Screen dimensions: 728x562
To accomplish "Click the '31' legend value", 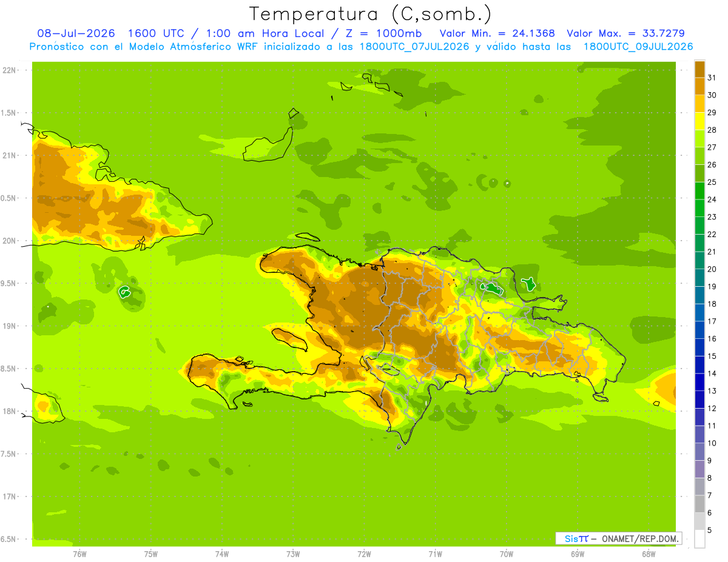I will (x=712, y=78).
